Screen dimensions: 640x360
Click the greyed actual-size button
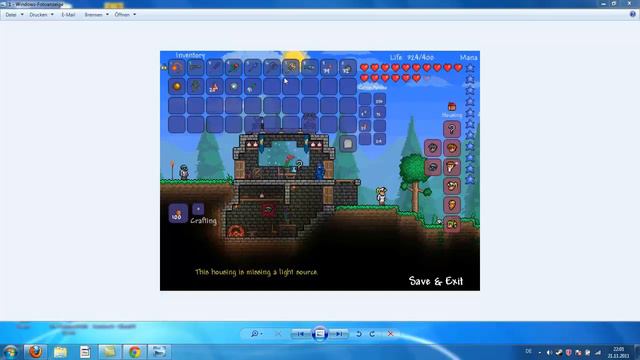click(278, 333)
